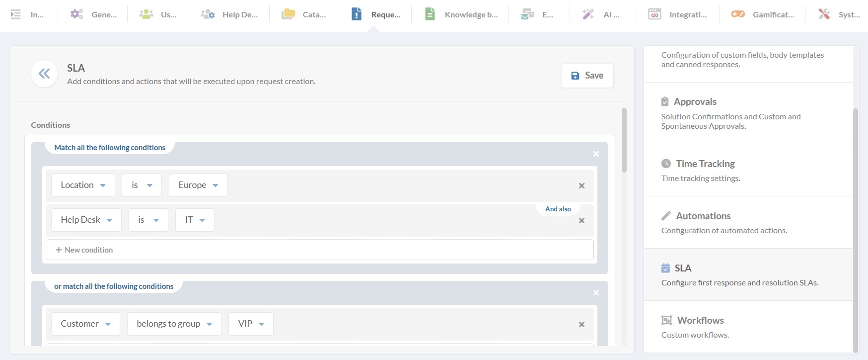
Task: Open the Help Desk field dropdown
Action: pyautogui.click(x=86, y=220)
